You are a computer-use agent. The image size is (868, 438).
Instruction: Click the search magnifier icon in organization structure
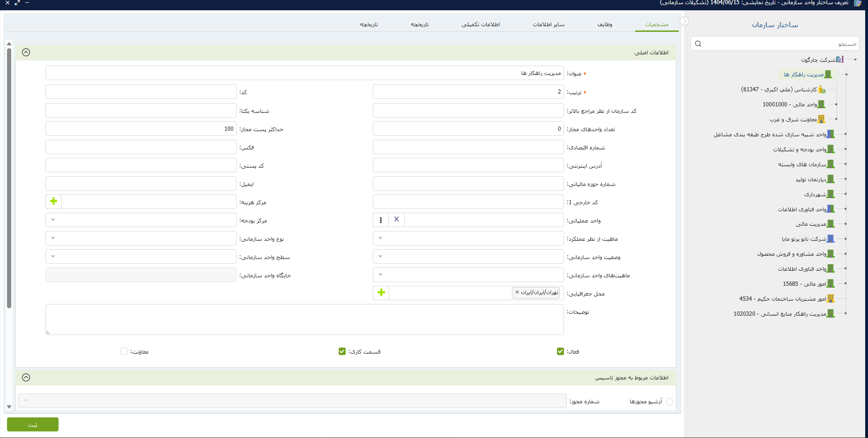pyautogui.click(x=698, y=44)
